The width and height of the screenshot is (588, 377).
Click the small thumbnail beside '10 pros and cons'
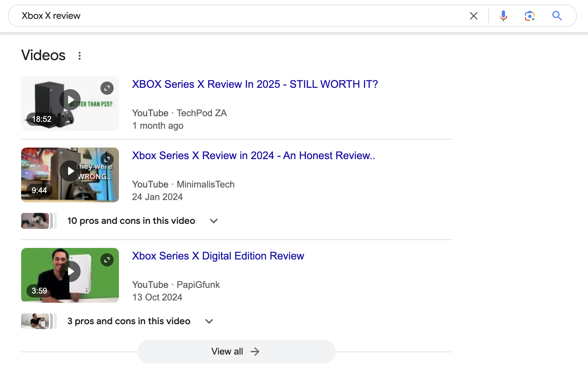pos(39,221)
